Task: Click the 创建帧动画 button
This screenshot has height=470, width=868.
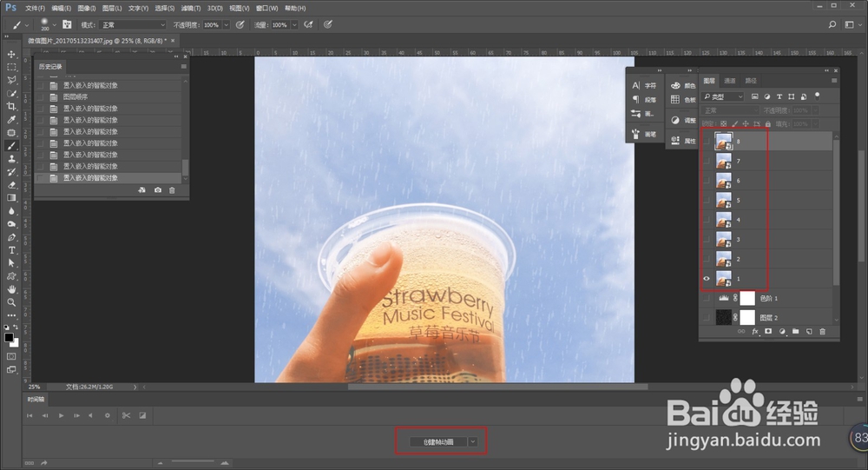Action: (438, 441)
